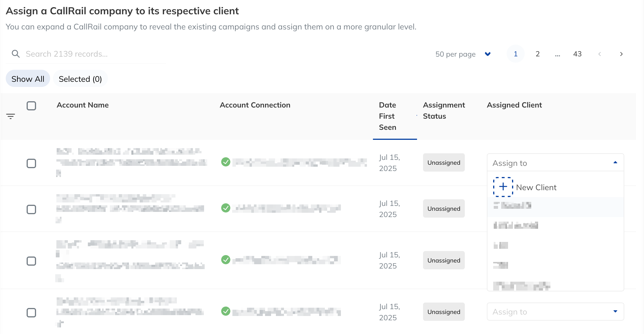Go to previous page arrow
Viewport: 644px width, 334px height.
(600, 54)
